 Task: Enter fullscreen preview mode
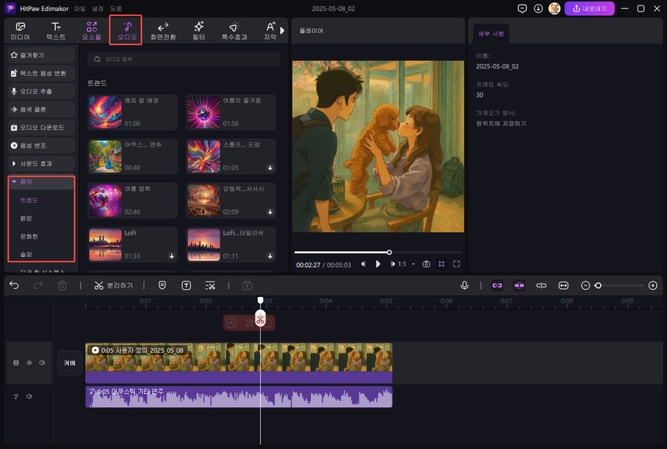pyautogui.click(x=456, y=264)
